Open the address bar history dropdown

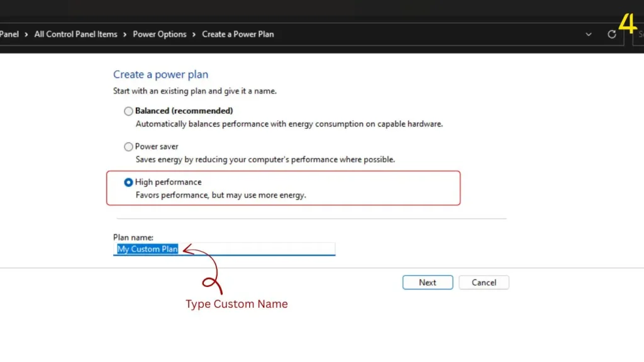(589, 35)
